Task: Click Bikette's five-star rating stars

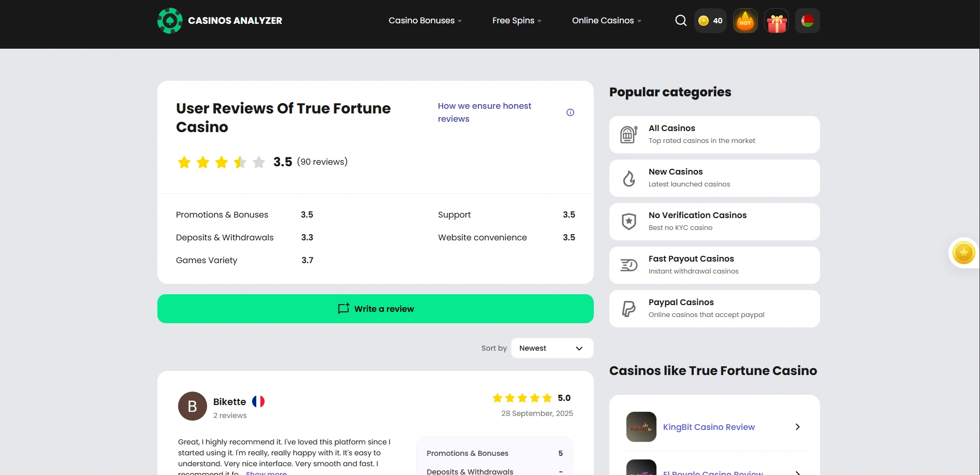Action: tap(522, 398)
